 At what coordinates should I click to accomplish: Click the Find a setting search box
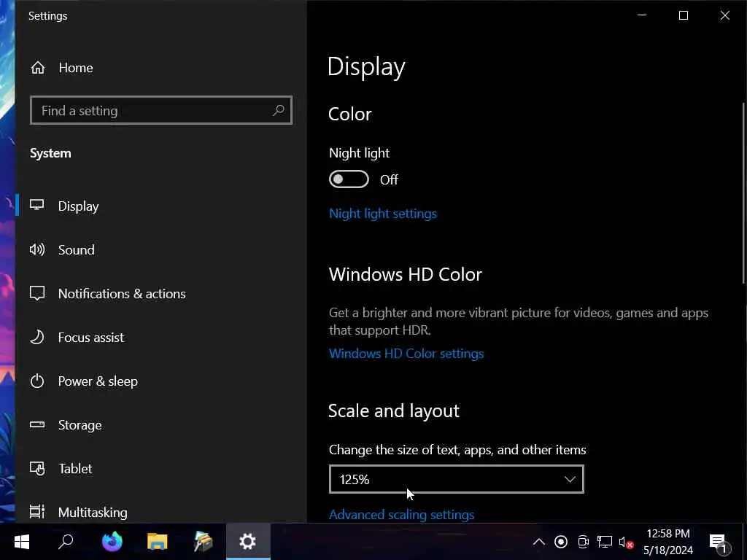(161, 111)
